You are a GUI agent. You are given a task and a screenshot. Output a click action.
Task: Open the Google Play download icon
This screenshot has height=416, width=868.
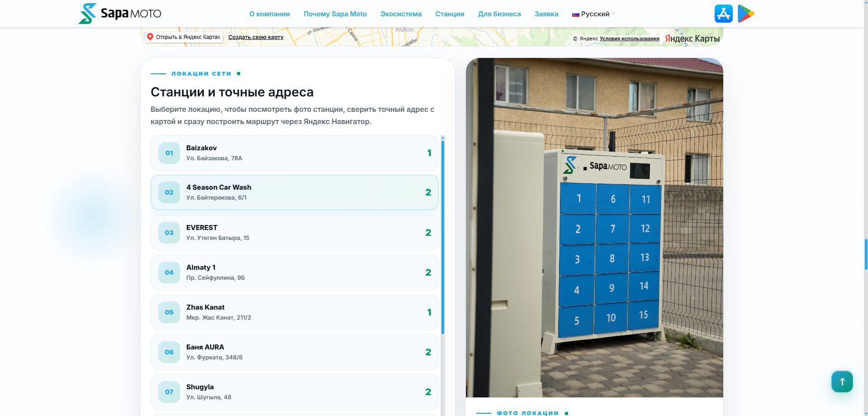(746, 14)
